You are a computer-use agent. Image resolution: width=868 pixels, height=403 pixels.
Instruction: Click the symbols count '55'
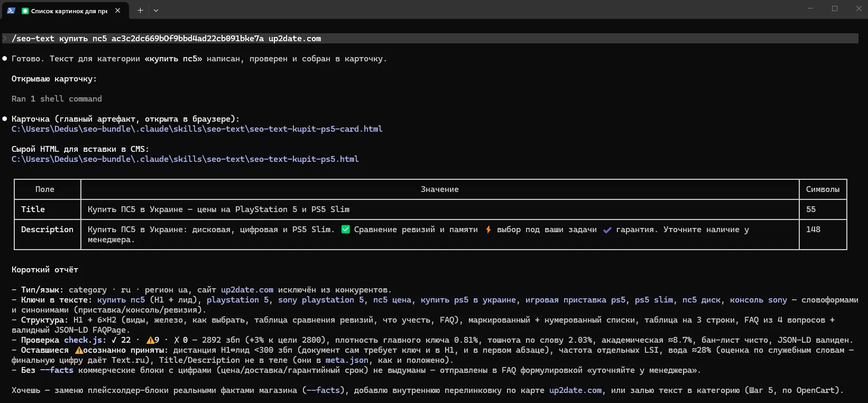[811, 209]
